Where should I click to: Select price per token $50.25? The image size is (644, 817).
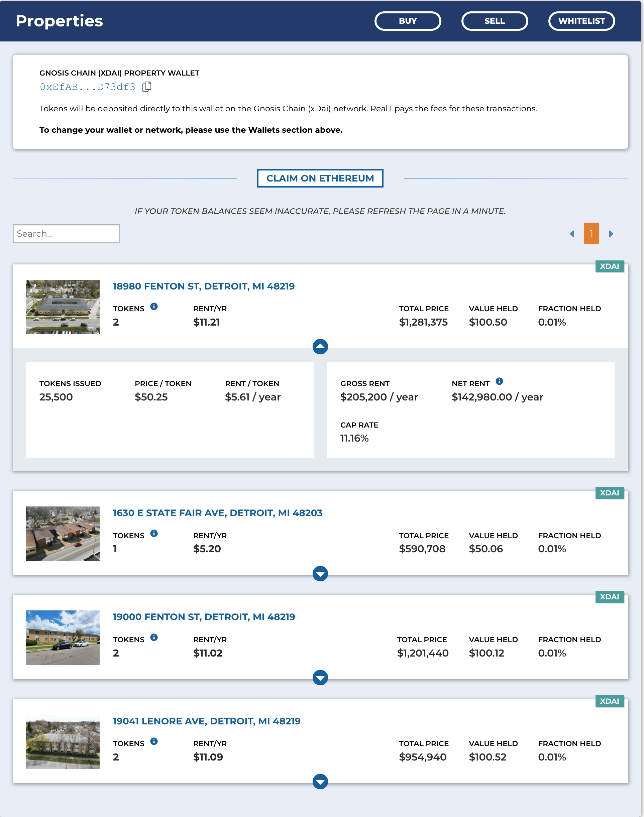tap(151, 397)
